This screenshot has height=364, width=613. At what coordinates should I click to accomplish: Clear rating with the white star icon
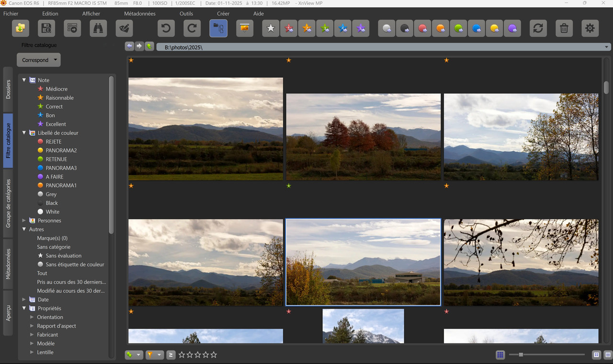(x=271, y=28)
